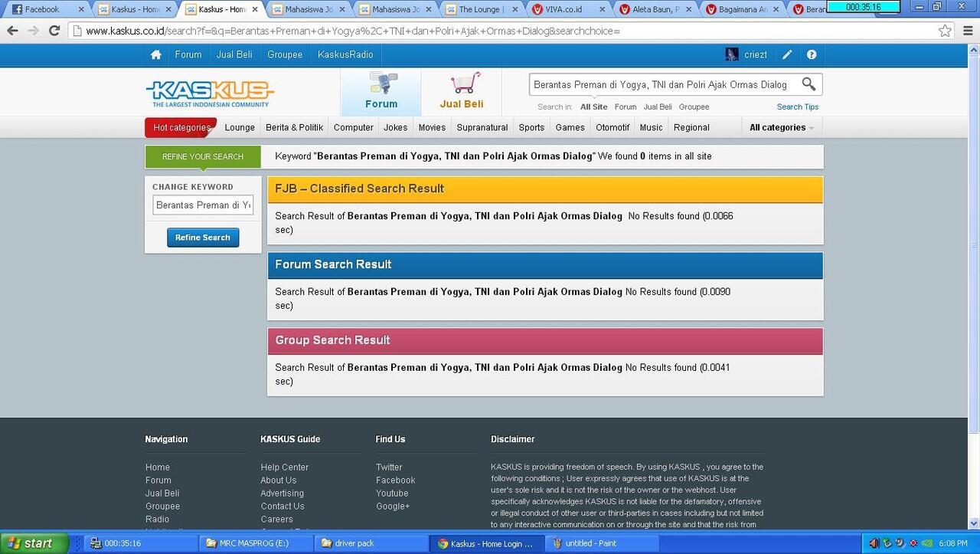
Task: Open Hot categories menu
Action: click(181, 128)
